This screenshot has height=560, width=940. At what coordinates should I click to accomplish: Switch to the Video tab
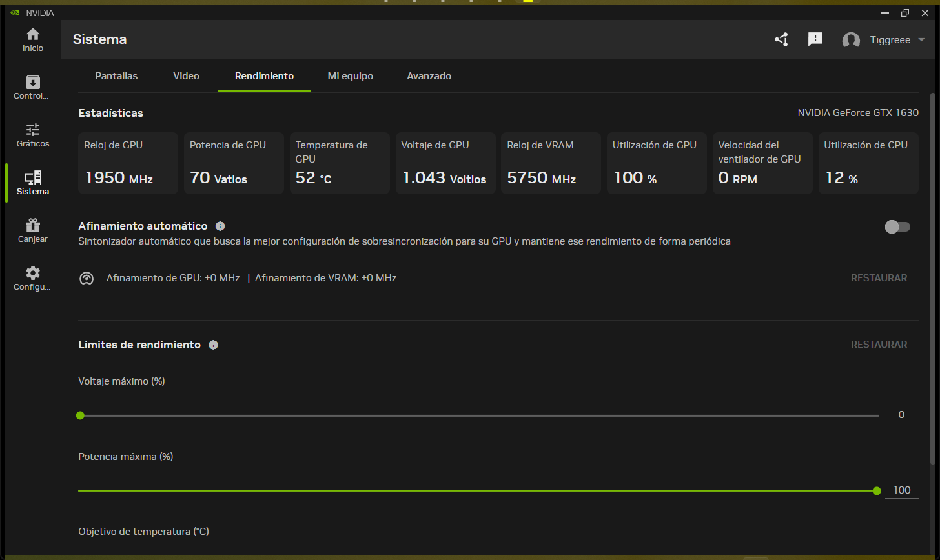(x=186, y=76)
